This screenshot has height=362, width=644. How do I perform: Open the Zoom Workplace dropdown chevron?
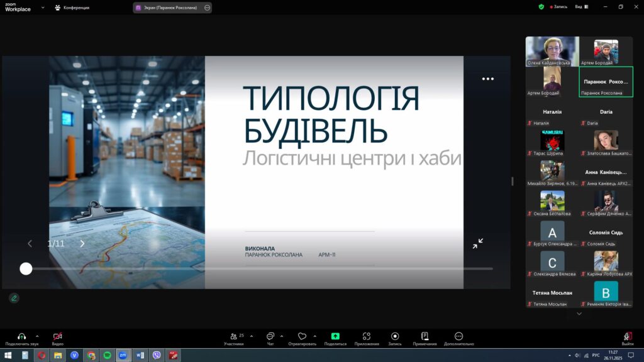coord(43,8)
